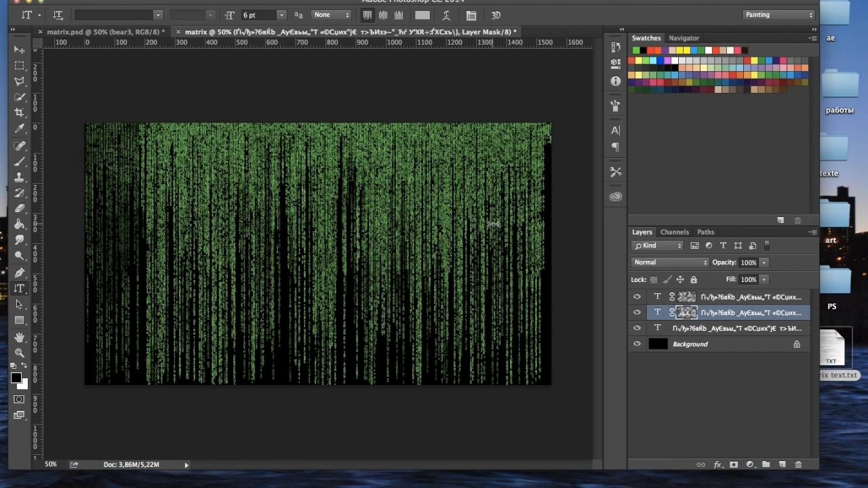Select the matrix text.txt file on desktop
Viewport: 868px width, 488px height.
point(832,355)
